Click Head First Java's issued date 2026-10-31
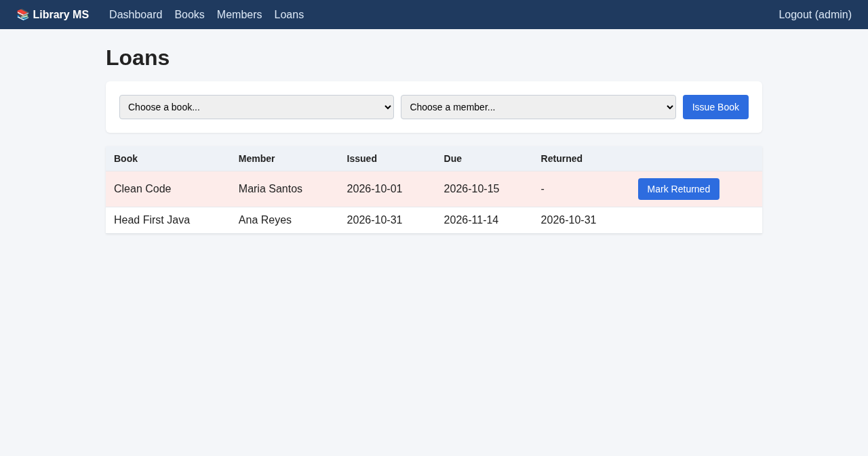Screen dimensions: 868x456 (x=374, y=220)
